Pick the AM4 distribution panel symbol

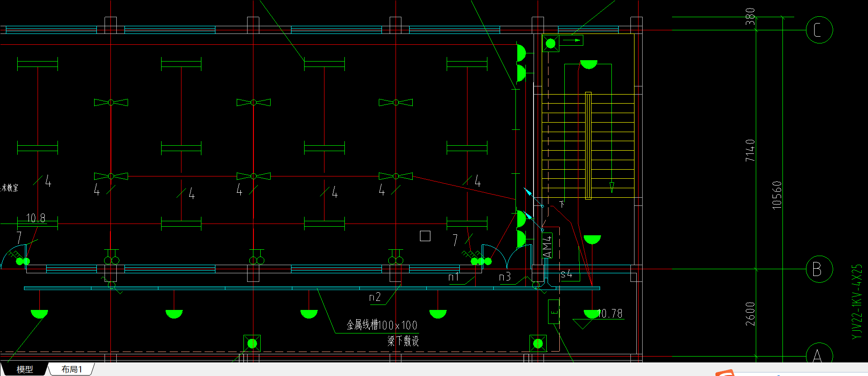click(x=547, y=246)
